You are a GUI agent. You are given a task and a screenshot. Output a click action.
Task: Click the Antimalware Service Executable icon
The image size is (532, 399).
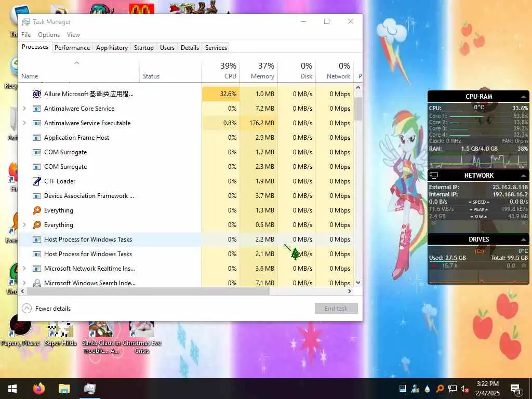click(37, 123)
